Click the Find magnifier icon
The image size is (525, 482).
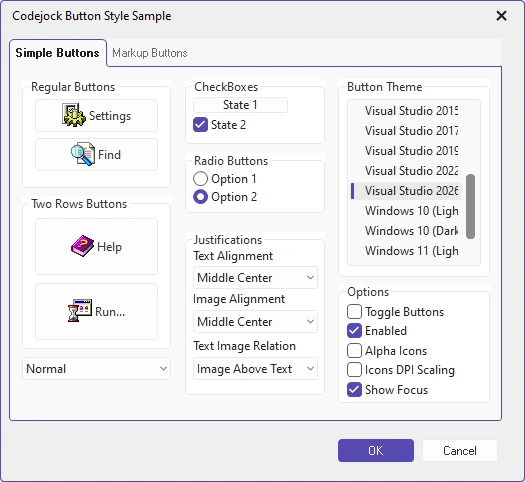coord(82,154)
